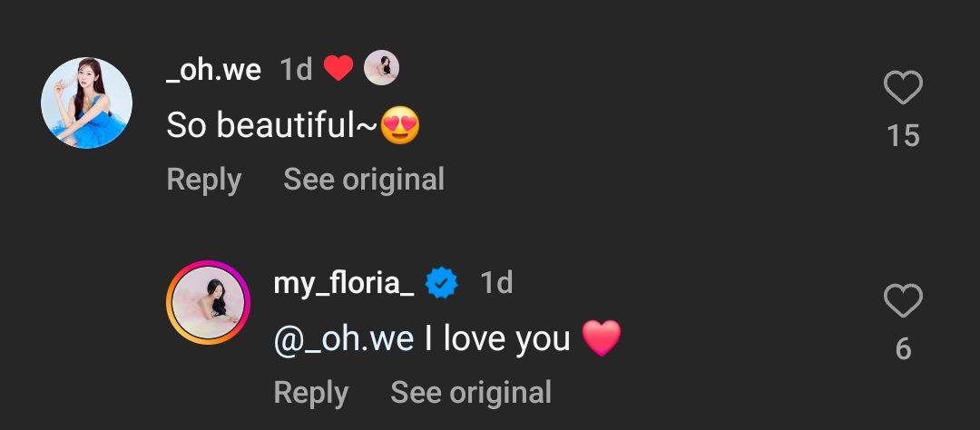See original text of my_floria_'s reply
980x430 pixels.
click(x=471, y=393)
